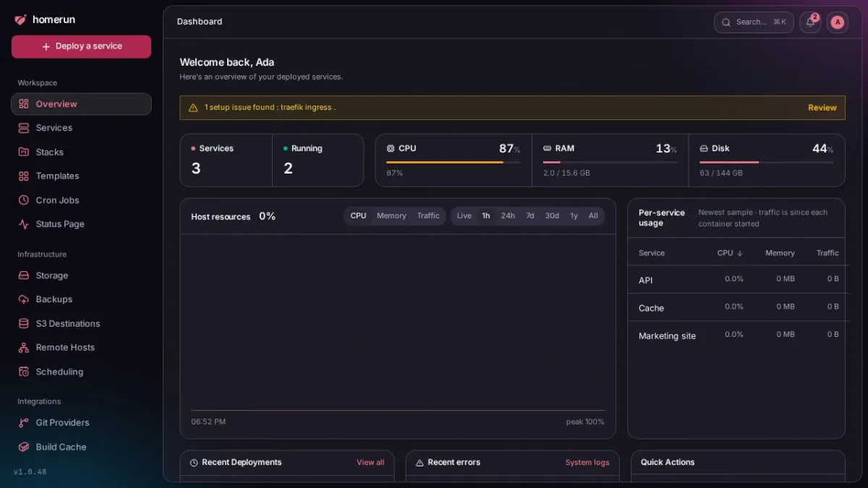
Task: Click the RAM usage progress bar
Action: 610,162
